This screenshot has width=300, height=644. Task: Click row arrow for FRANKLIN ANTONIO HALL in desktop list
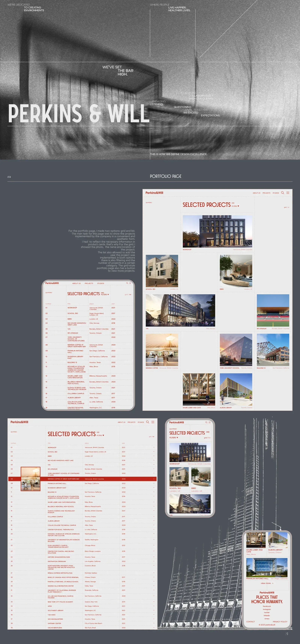pyautogui.click(x=154, y=483)
